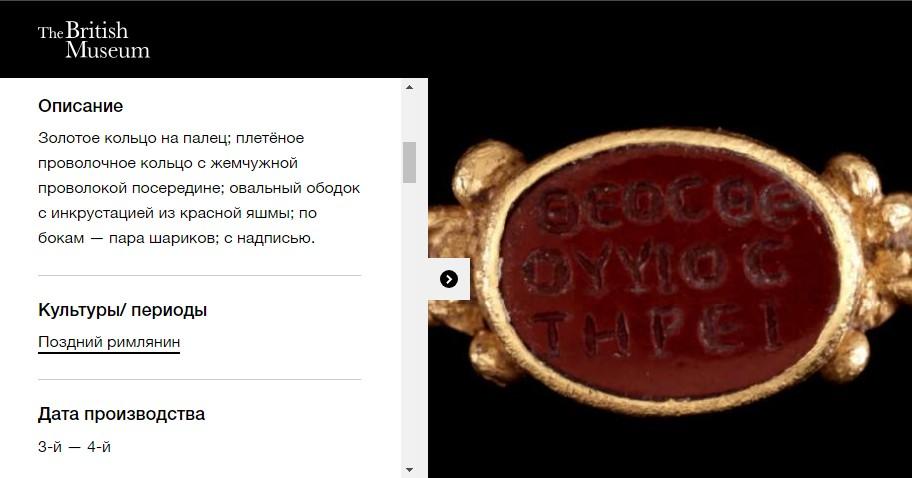Image resolution: width=912 pixels, height=478 pixels.
Task: Click the ring description paragraph
Action: (200, 188)
